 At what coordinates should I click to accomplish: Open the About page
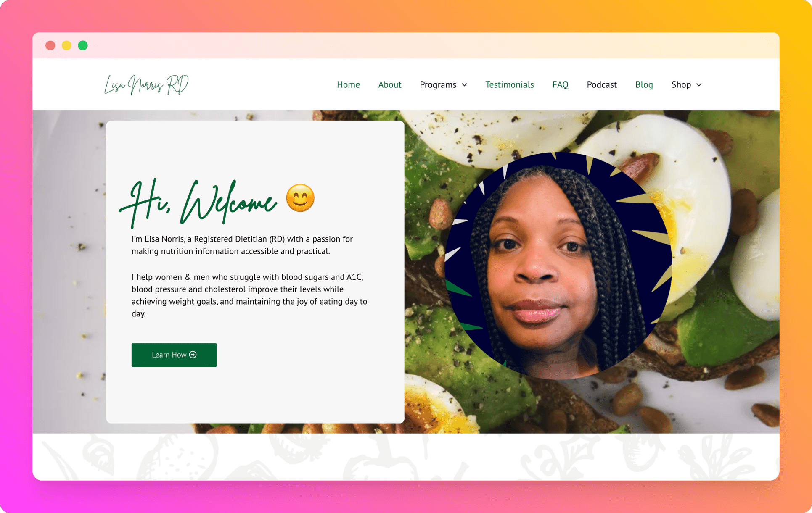click(389, 84)
